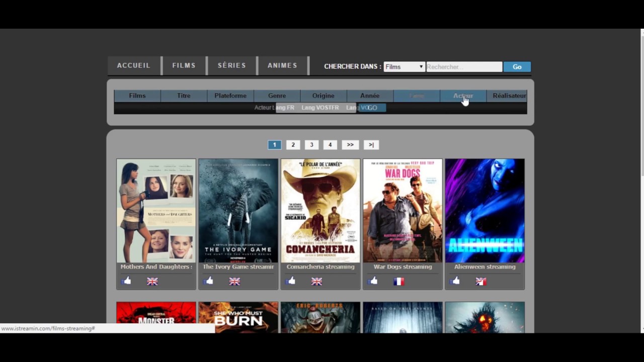Open the Comancheria poster

[320, 211]
